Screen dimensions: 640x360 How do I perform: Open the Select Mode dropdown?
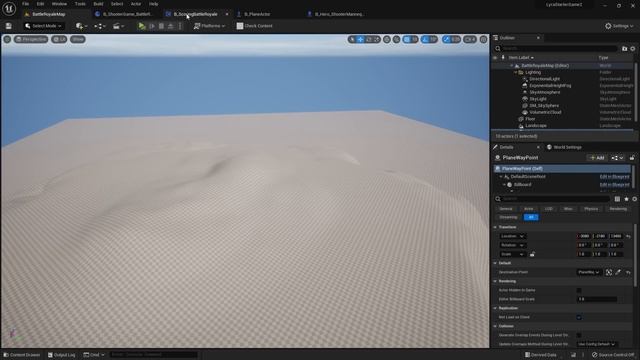click(43, 26)
